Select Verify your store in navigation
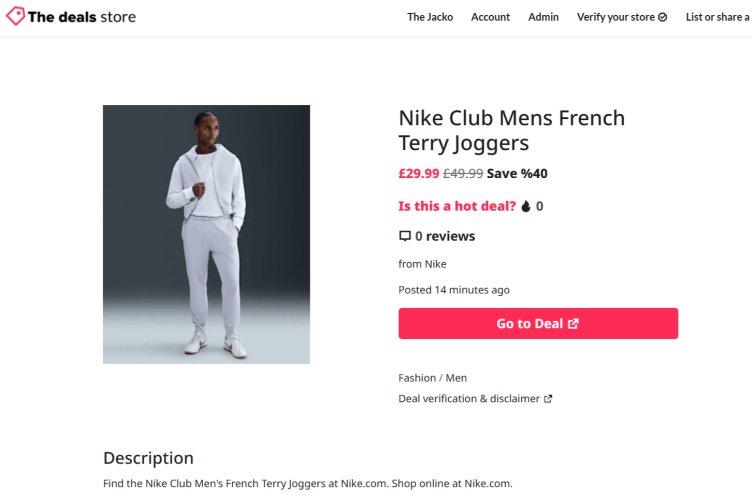 615,17
